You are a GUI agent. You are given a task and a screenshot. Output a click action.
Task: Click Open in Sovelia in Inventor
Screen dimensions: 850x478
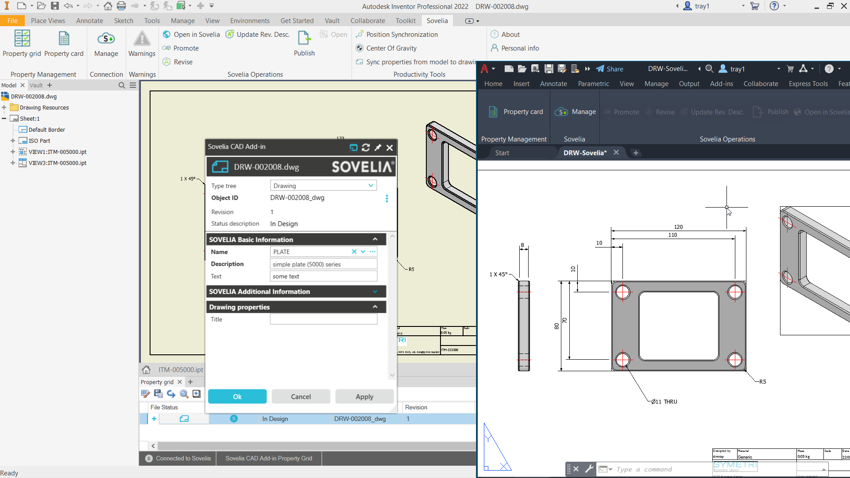191,34
